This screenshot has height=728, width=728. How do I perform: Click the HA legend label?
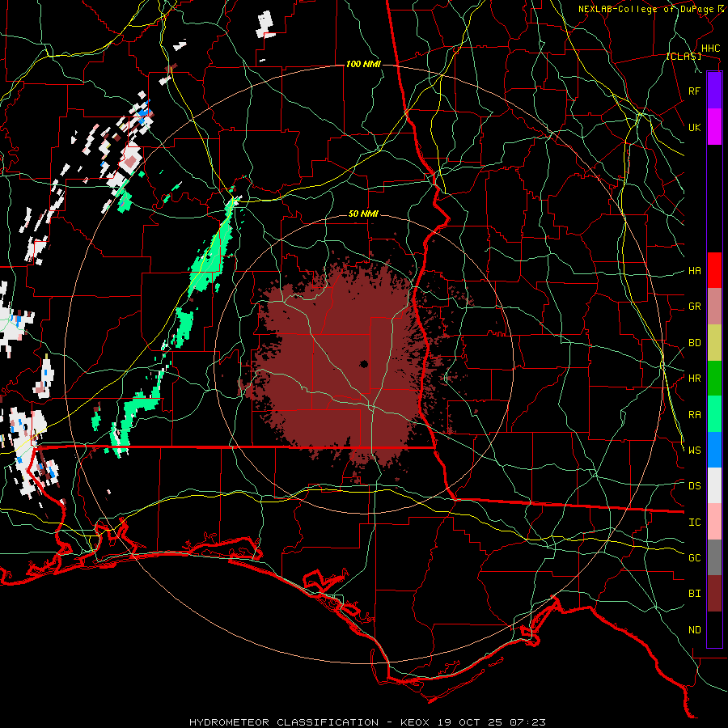pos(694,271)
